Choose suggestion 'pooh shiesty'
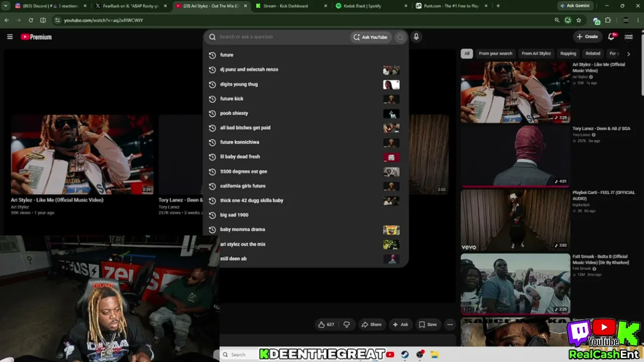Image resolution: width=644 pixels, height=362 pixels. point(305,113)
